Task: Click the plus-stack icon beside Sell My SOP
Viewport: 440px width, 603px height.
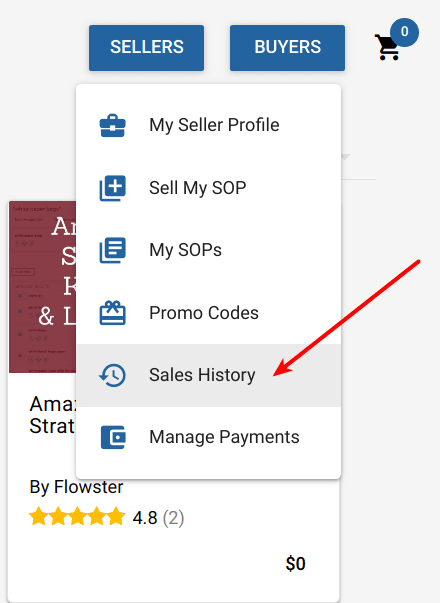Action: 112,188
